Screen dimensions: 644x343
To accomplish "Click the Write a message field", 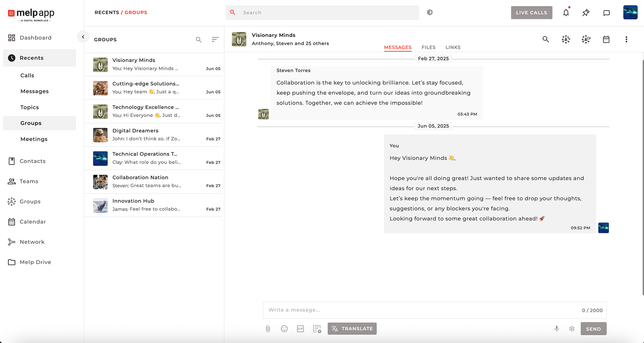I will point(417,310).
